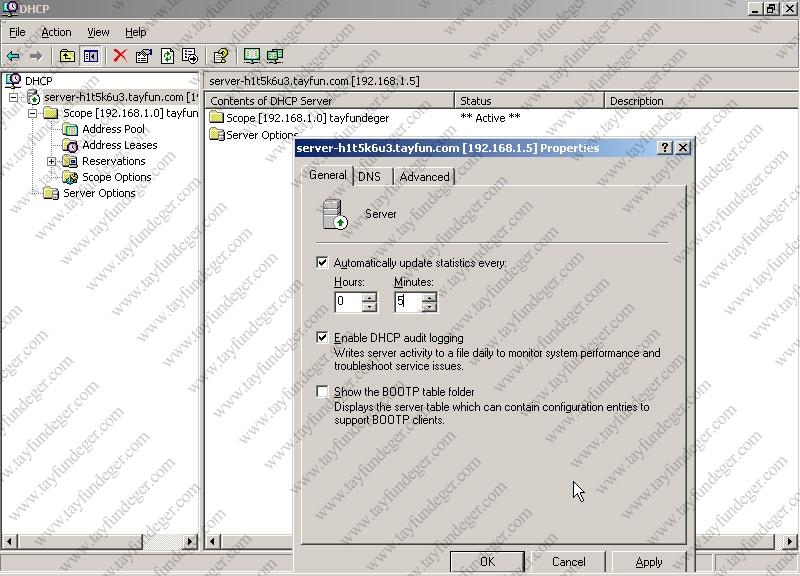The height and width of the screenshot is (576, 800).
Task: Click Cancel in the Properties dialog
Action: coord(568,562)
